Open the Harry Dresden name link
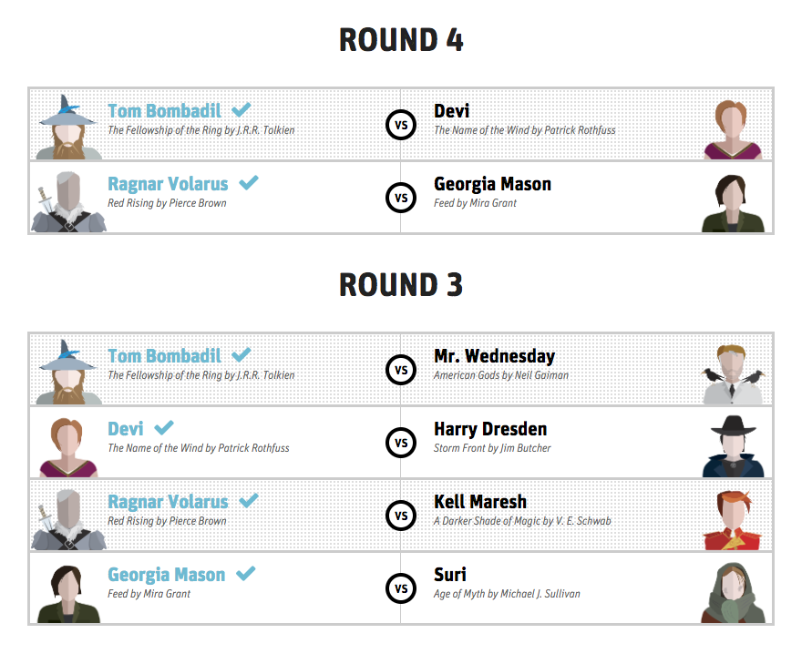The image size is (812, 654). [x=490, y=429]
